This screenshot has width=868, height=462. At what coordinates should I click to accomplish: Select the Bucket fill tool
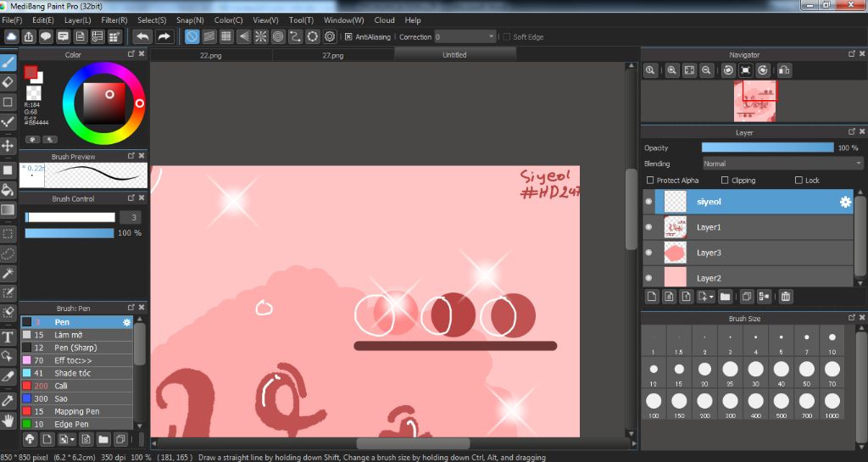pos(8,189)
